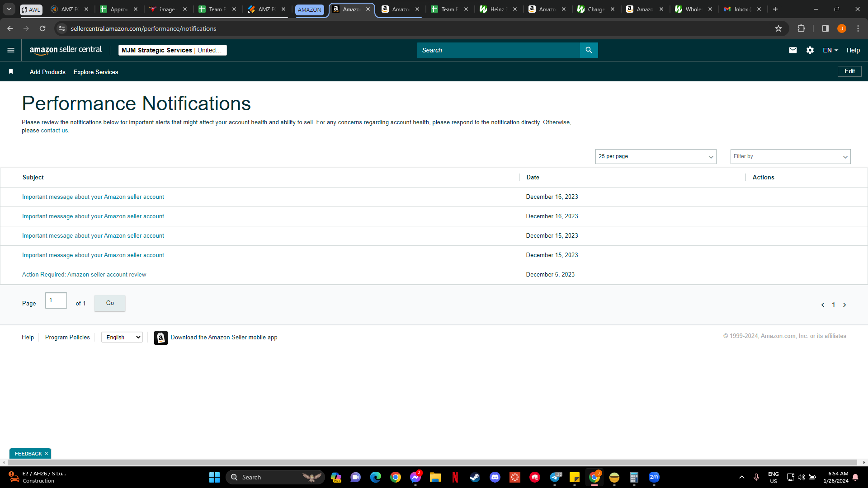868x488 pixels.
Task: Click Download the Amazon Seller mobile app
Action: pyautogui.click(x=224, y=338)
